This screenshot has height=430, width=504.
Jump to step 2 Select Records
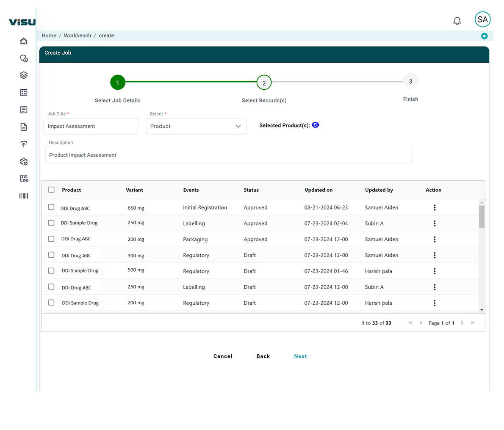[264, 83]
